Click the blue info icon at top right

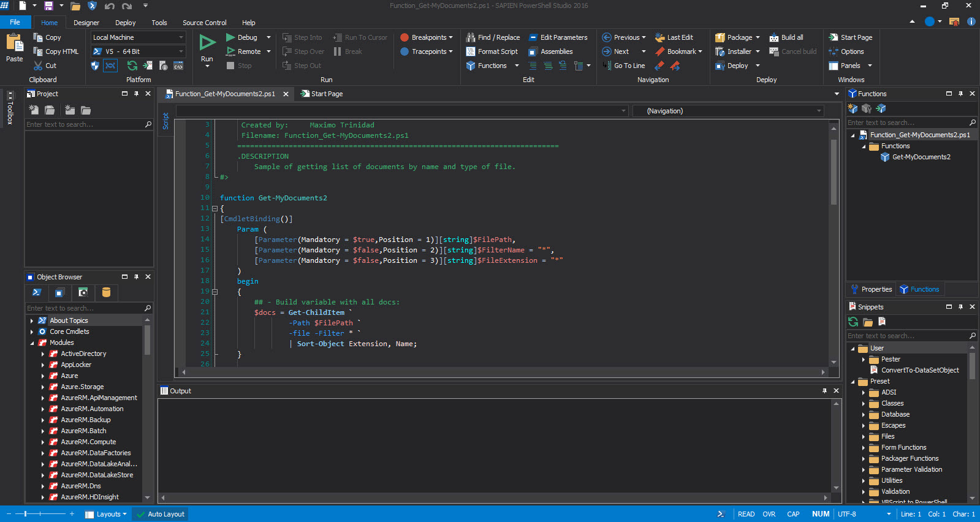[x=971, y=21]
